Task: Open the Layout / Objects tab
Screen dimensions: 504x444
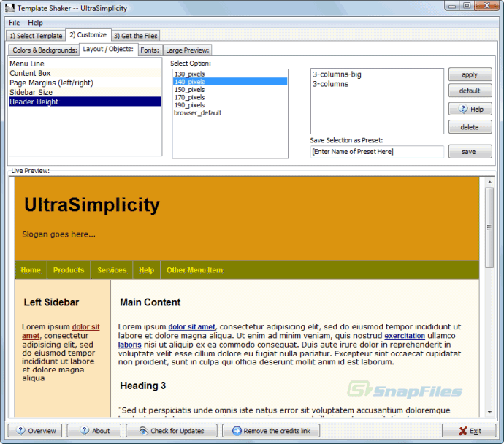Action: tap(108, 49)
